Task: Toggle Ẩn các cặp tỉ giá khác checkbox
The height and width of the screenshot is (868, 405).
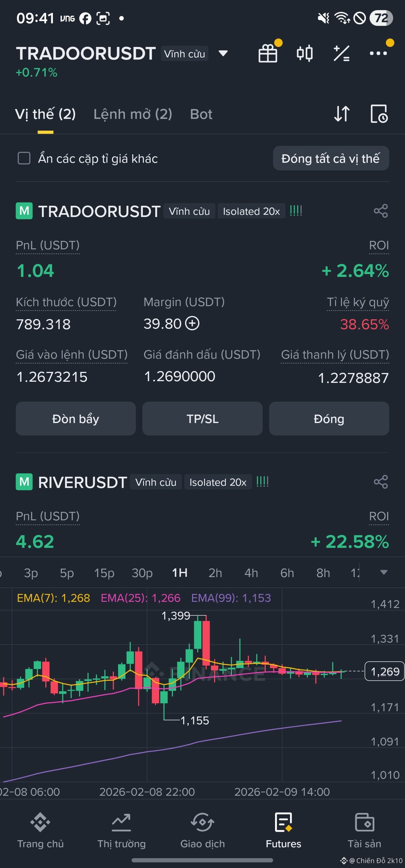Action: 24,158
